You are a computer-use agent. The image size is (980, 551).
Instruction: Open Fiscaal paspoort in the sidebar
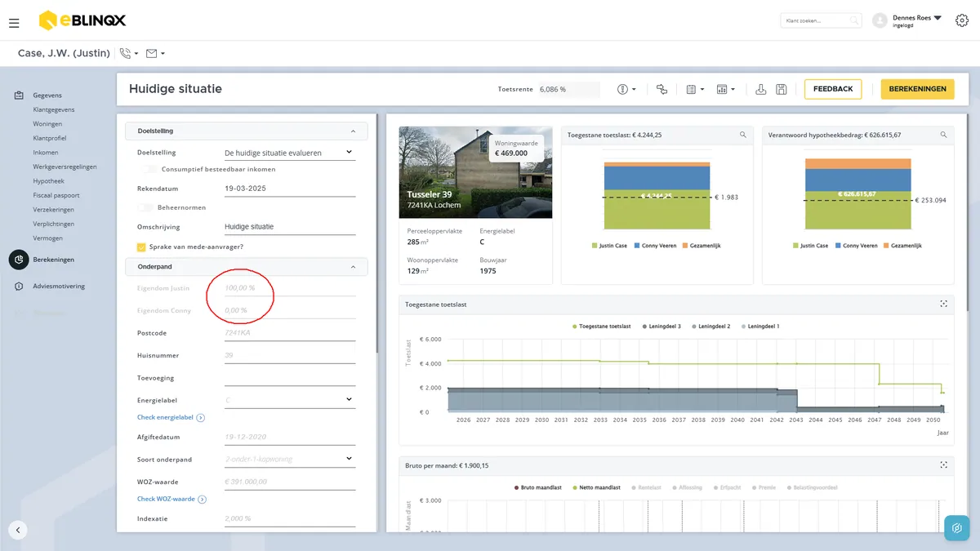point(56,195)
